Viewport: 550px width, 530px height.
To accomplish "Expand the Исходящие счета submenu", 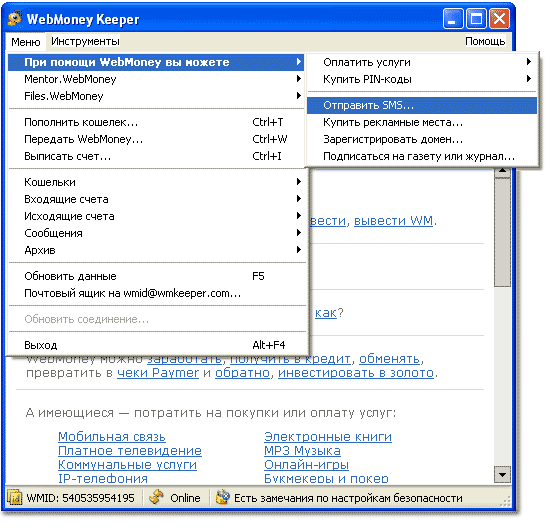I will [156, 216].
